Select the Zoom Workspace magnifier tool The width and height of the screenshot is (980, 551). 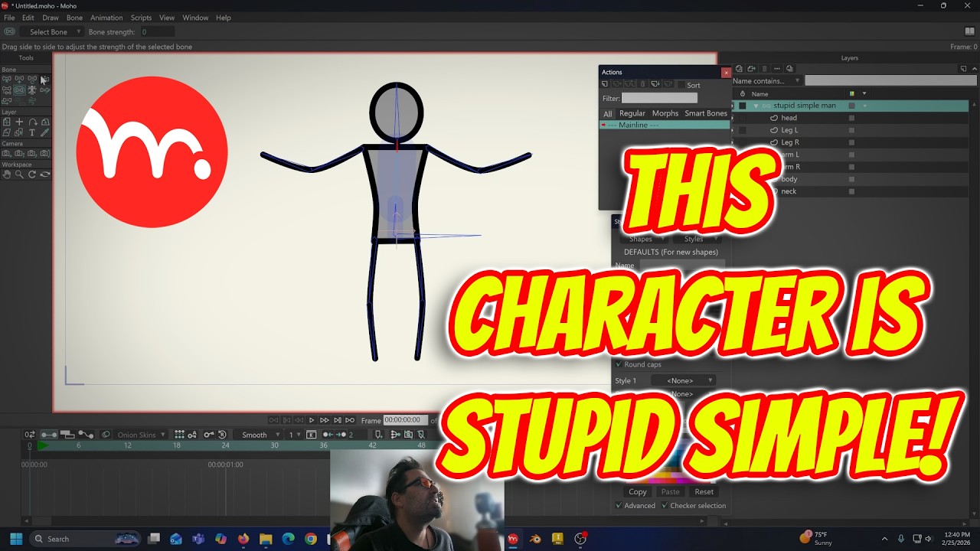[19, 174]
